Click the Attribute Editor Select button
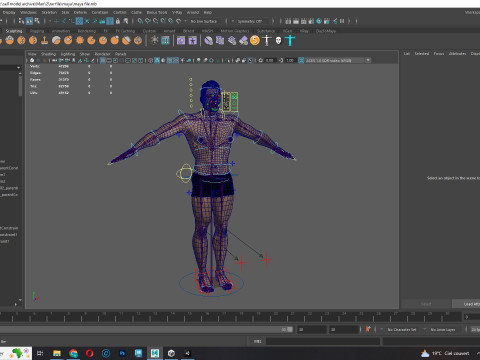This screenshot has width=480, height=360. click(x=426, y=304)
